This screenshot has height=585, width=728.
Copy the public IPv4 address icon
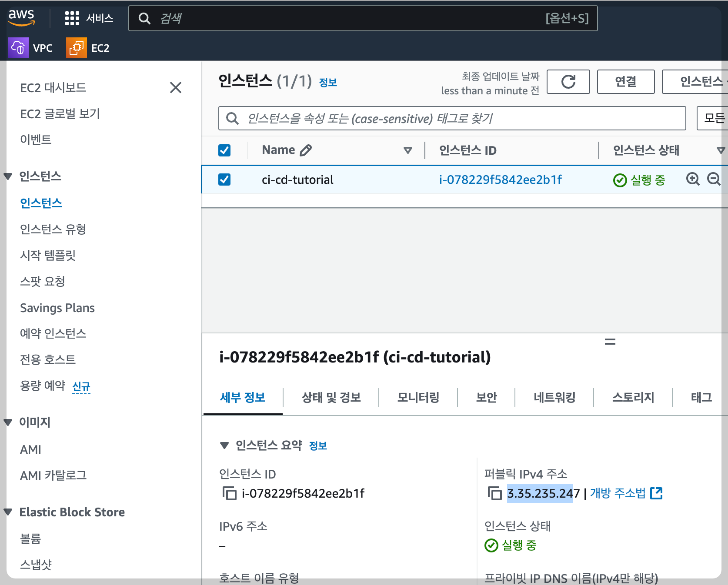pyautogui.click(x=494, y=493)
